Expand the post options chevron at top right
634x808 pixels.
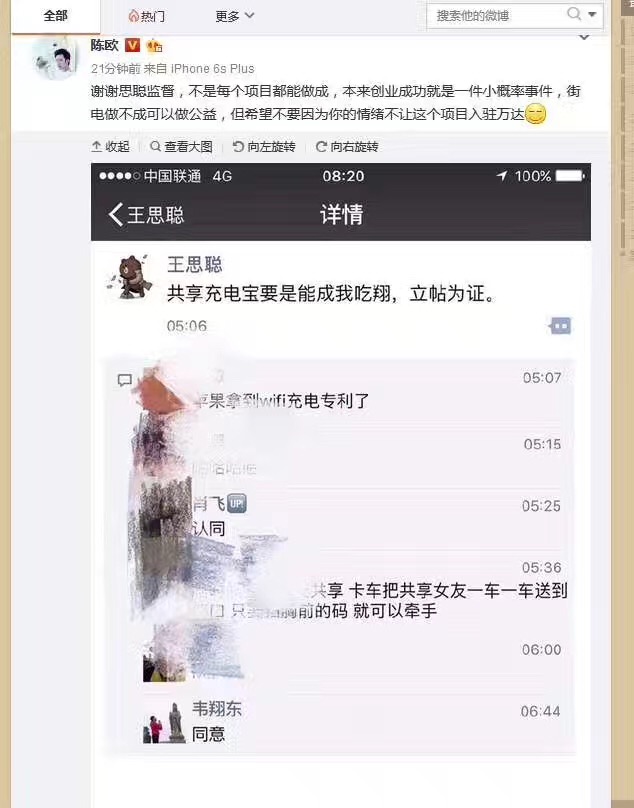click(x=584, y=37)
